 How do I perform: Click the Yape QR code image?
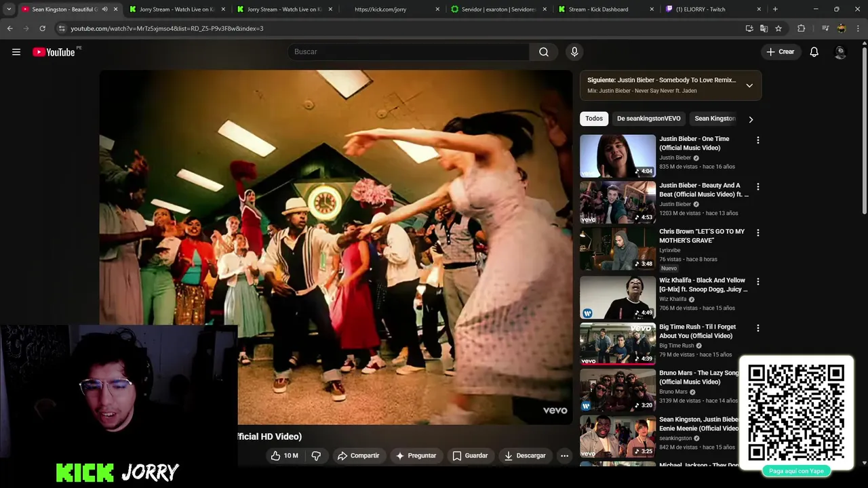tap(796, 412)
